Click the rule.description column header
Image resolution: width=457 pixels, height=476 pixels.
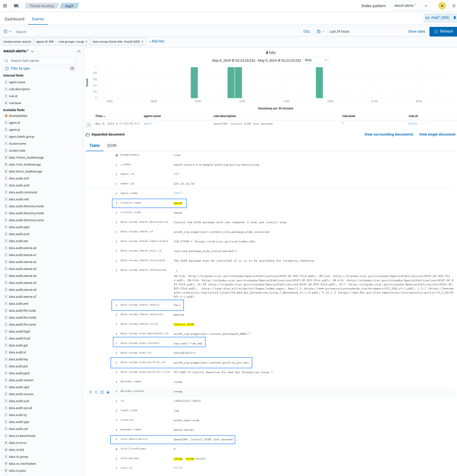[224, 116]
